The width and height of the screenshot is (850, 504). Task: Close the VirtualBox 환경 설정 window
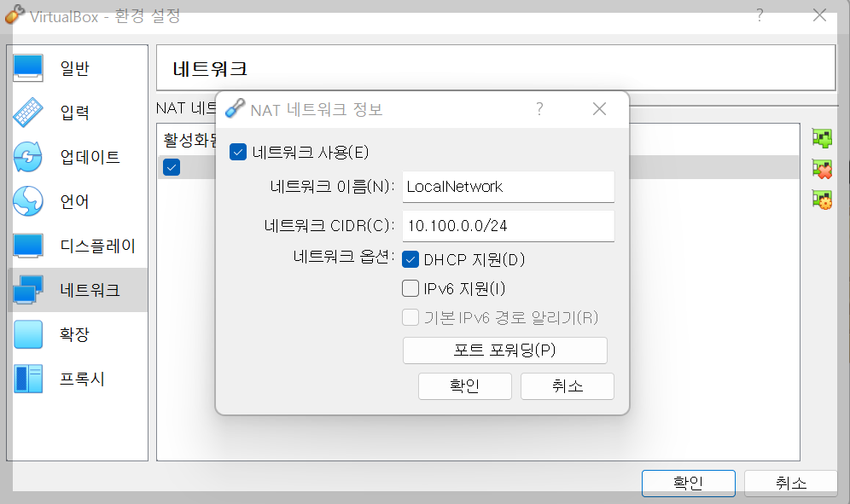819,15
